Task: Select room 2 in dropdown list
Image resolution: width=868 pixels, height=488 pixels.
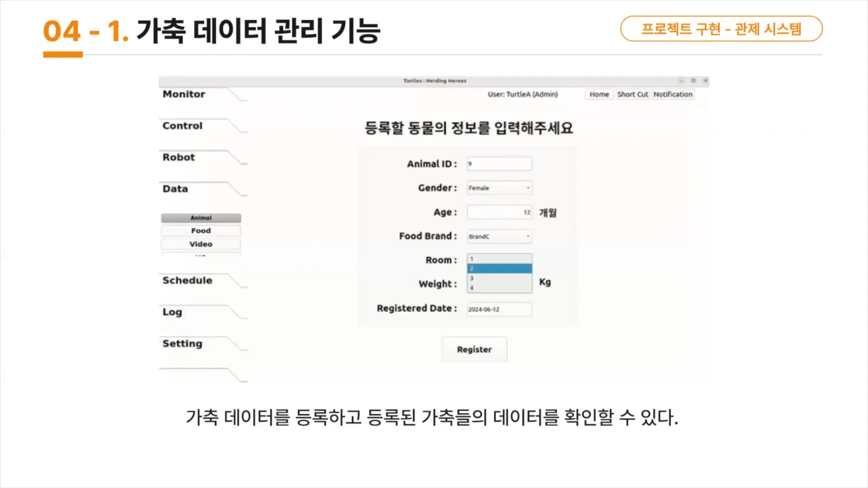Action: coord(499,269)
